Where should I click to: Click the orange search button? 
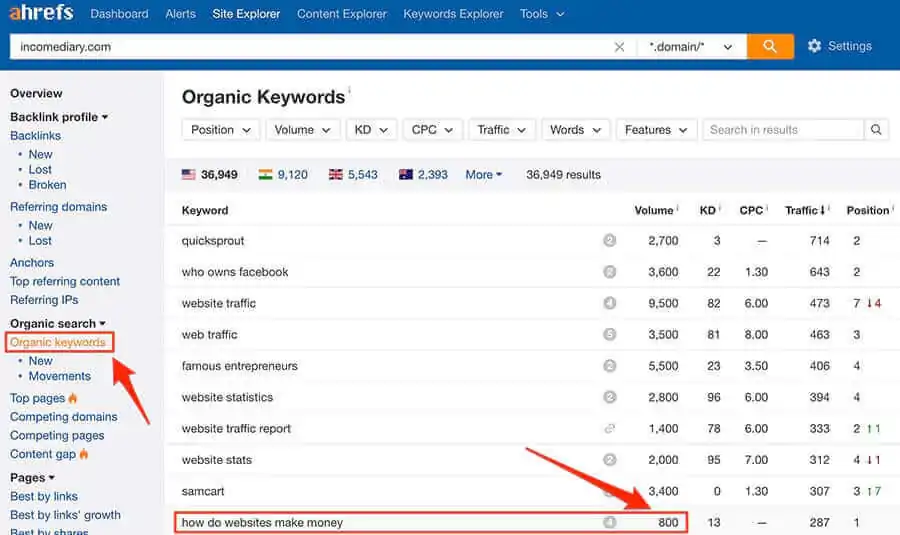tap(770, 46)
